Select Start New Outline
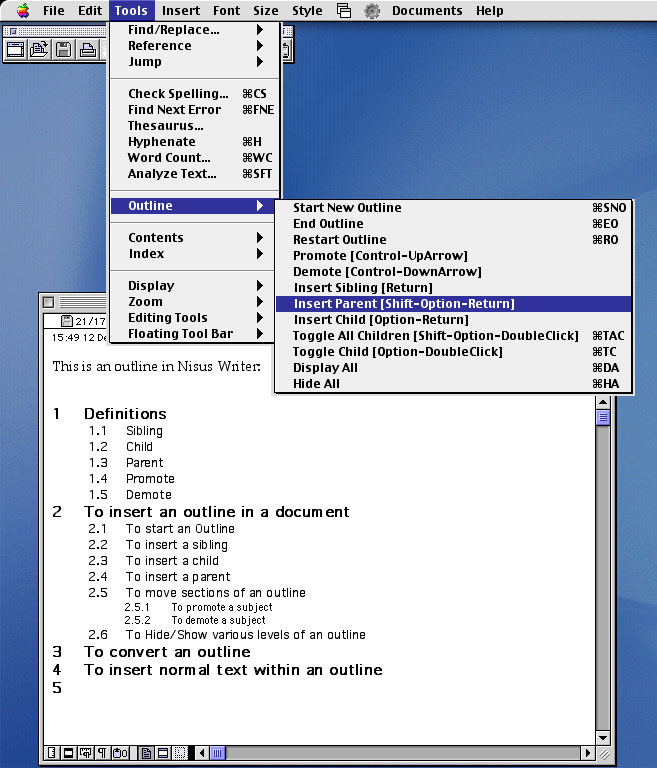This screenshot has width=657, height=768. click(x=454, y=208)
